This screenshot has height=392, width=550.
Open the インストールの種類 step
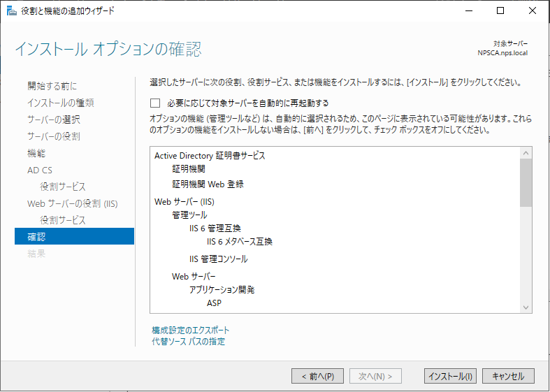click(x=61, y=103)
